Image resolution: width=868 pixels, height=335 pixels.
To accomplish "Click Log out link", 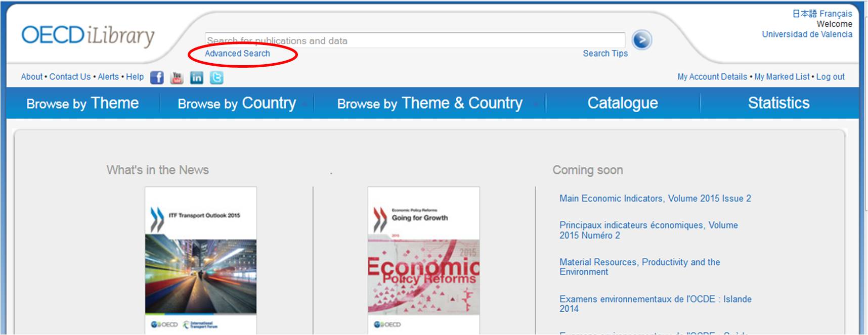I will click(830, 77).
